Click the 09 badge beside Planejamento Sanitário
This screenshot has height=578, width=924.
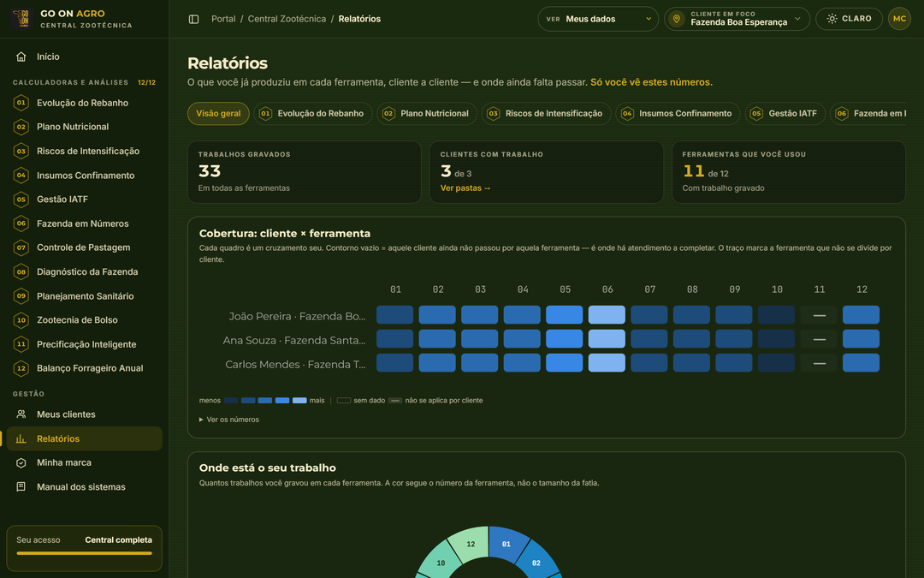(21, 296)
